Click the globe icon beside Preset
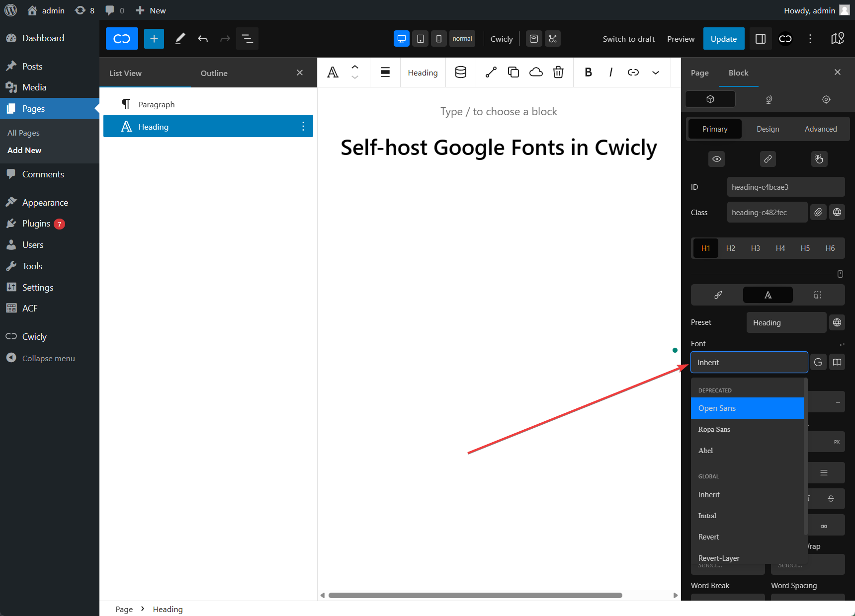Viewport: 855px width, 616px height. (837, 322)
